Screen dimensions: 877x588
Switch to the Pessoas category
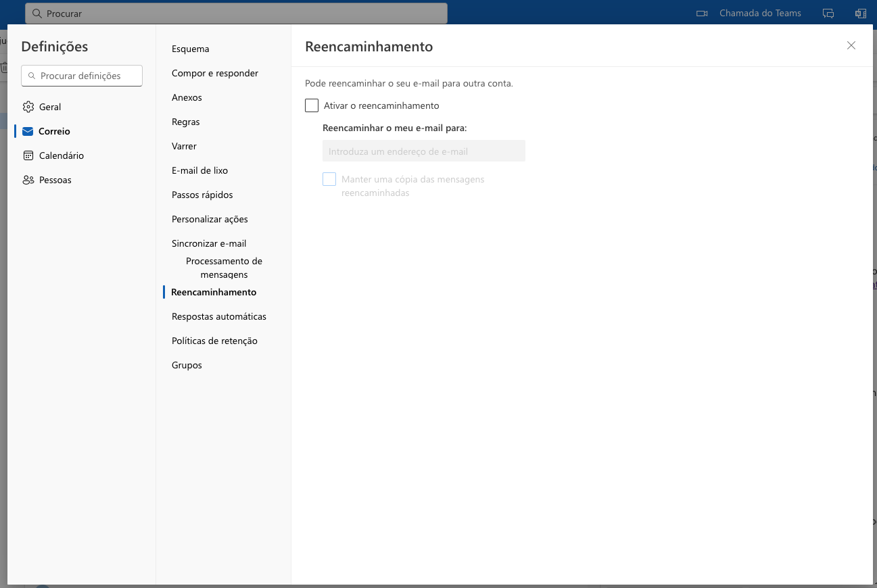point(82,180)
